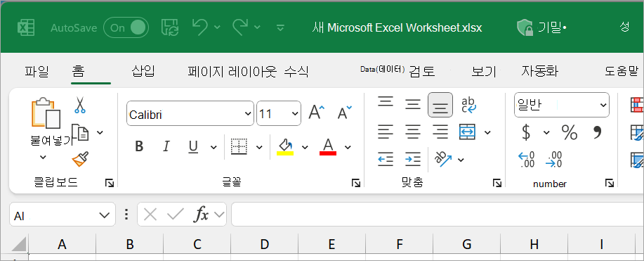Open Merge and Center dropdown arrow

pos(487,132)
